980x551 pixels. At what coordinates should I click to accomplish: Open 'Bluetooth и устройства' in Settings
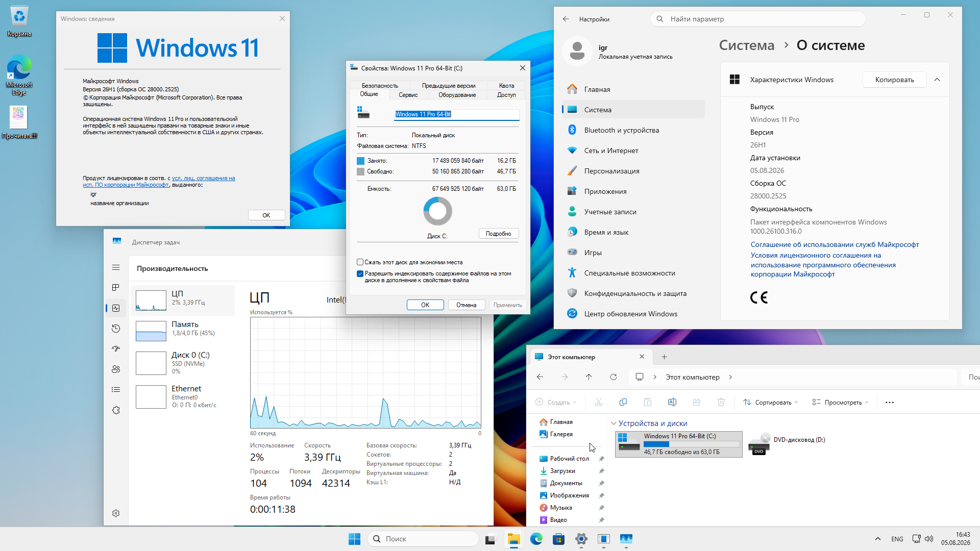point(633,130)
